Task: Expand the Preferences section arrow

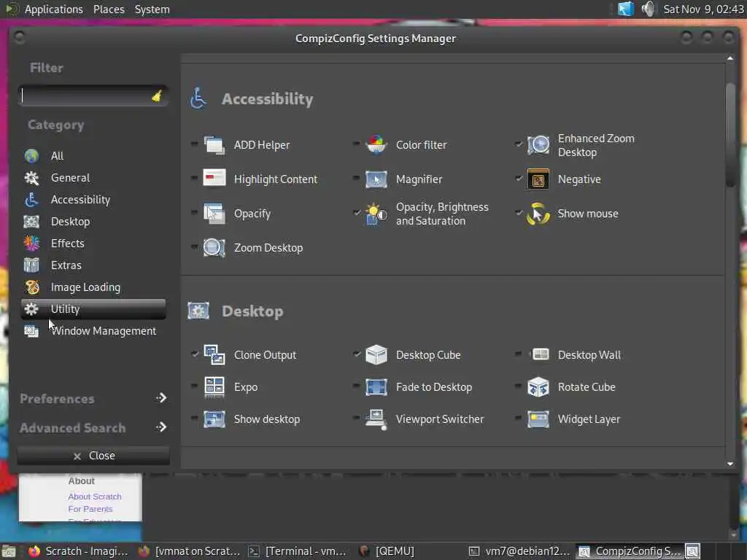Action: click(161, 397)
